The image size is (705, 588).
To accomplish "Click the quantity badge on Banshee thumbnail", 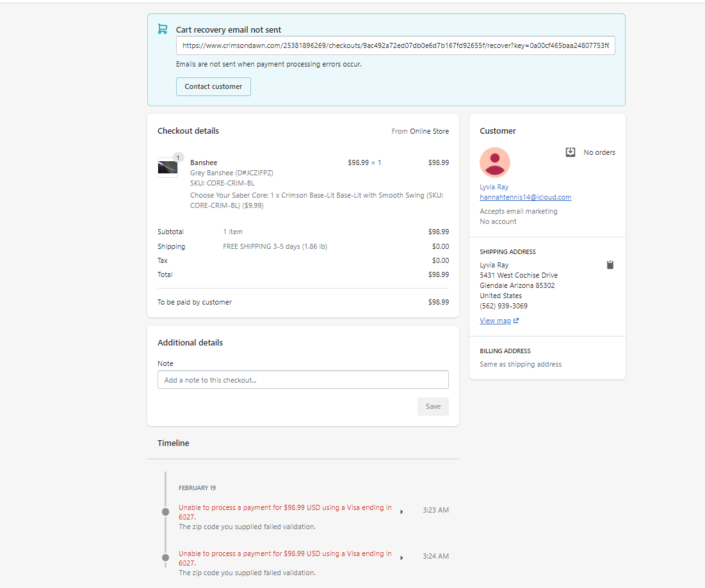I will 178,157.
